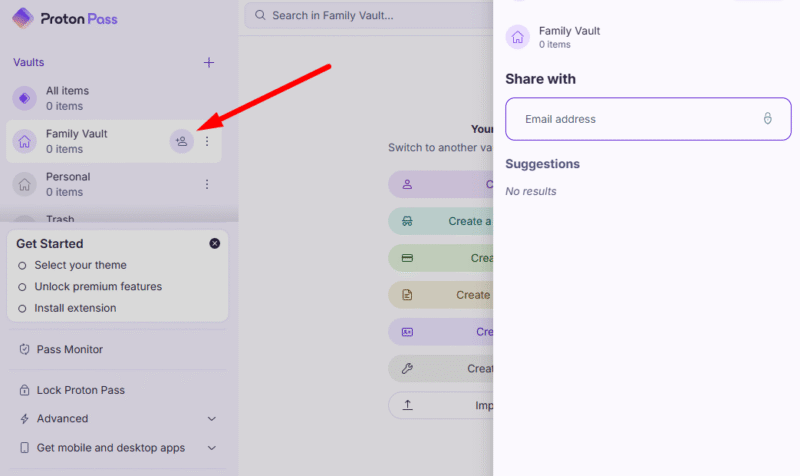Click the create password wrench icon button
The width and height of the screenshot is (800, 476).
[x=407, y=368]
